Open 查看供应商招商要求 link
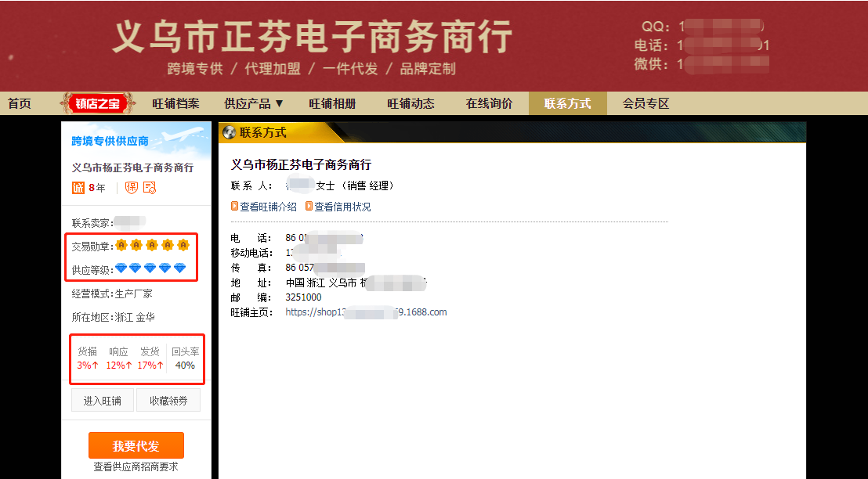The width and height of the screenshot is (868, 479). [136, 466]
